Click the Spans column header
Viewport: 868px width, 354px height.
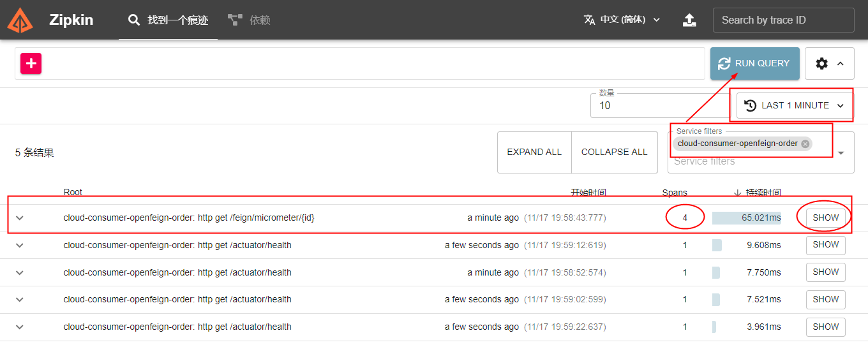675,192
